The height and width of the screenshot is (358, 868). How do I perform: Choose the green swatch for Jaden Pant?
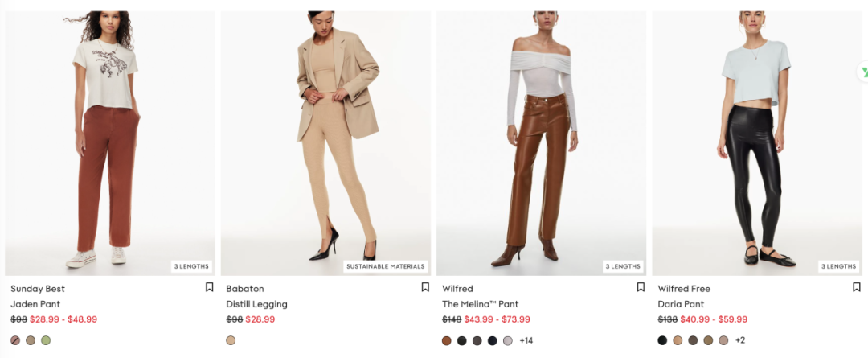(46, 340)
